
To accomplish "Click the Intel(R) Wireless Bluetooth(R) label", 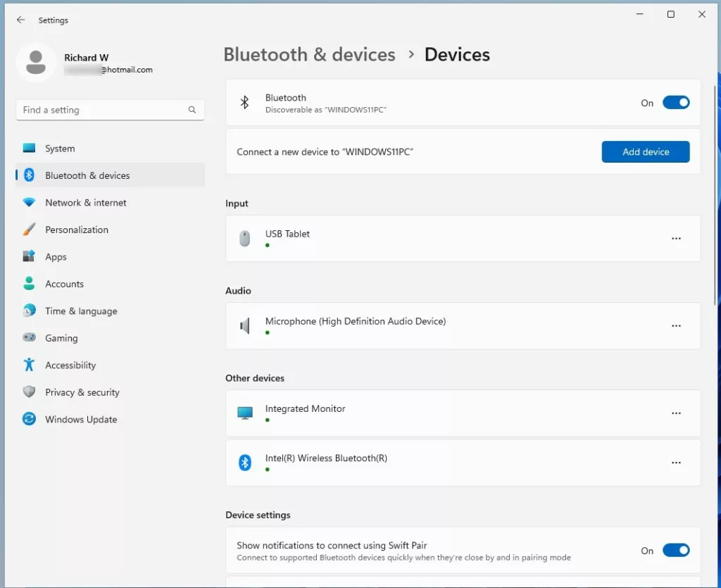I will (326, 458).
